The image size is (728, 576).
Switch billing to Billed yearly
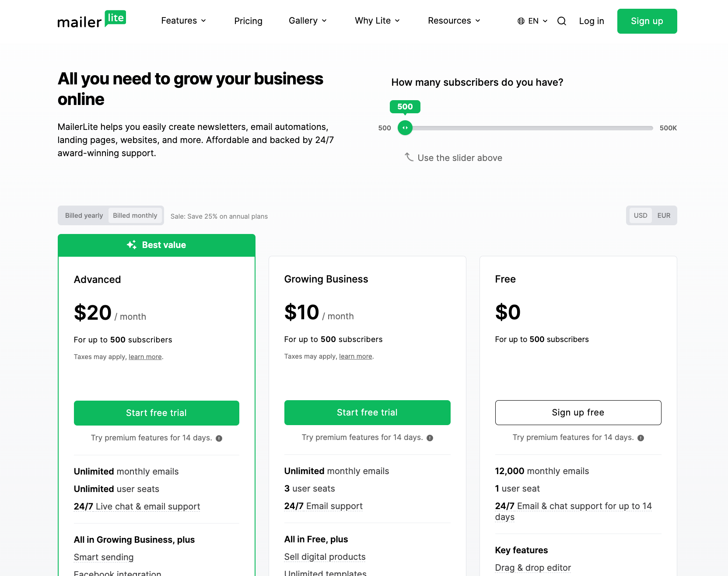point(84,215)
